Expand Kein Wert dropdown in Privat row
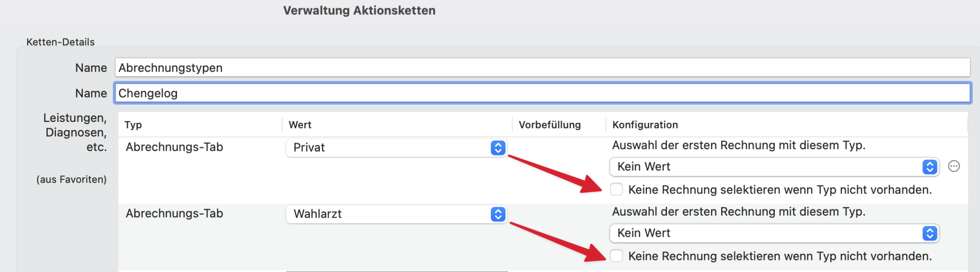This screenshot has height=272, width=980. [x=774, y=167]
